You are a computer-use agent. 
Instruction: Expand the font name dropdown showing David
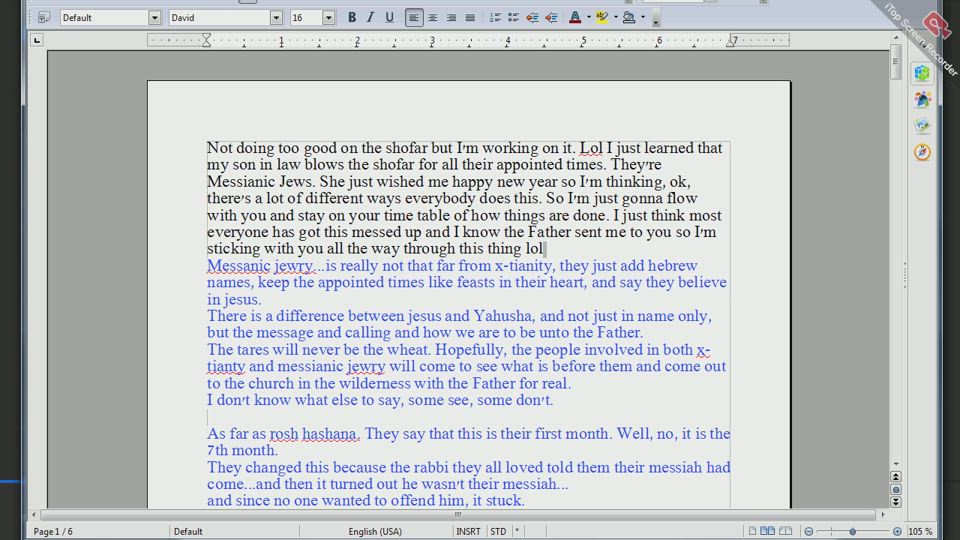[276, 18]
